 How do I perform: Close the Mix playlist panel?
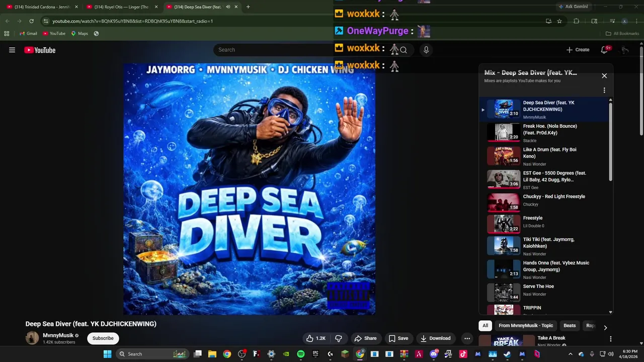point(604,75)
